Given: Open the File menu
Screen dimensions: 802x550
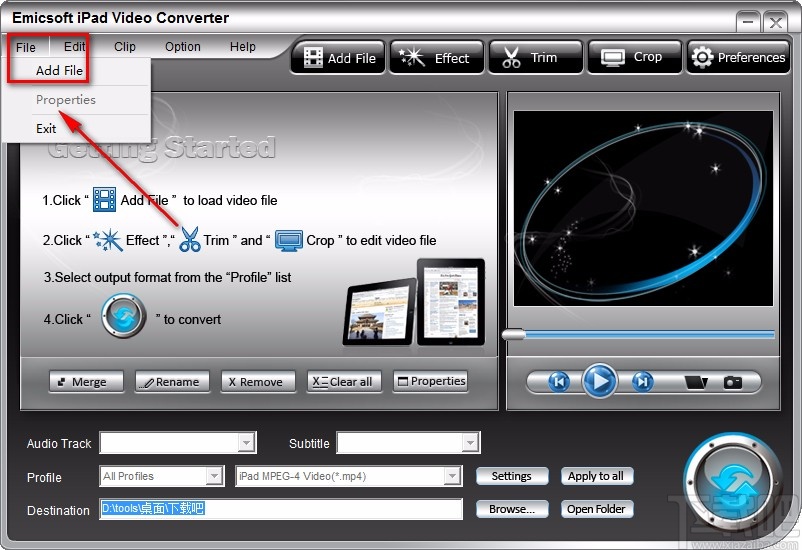Looking at the screenshot, I should tap(26, 47).
